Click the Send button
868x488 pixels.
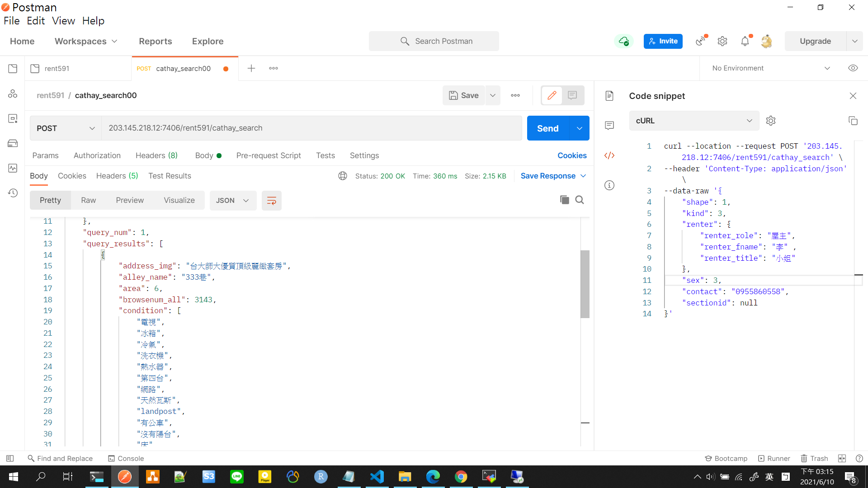coord(547,128)
